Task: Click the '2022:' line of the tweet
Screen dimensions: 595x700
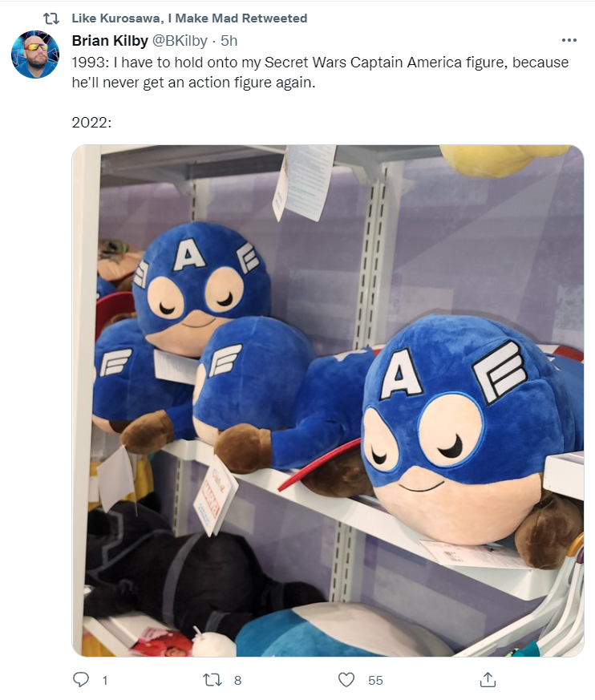Action: coord(91,123)
